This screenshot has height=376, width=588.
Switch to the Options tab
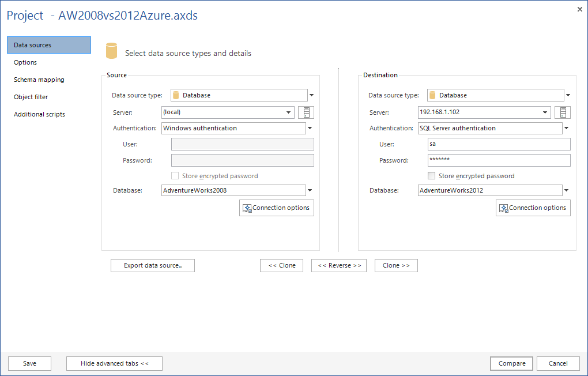coord(49,62)
